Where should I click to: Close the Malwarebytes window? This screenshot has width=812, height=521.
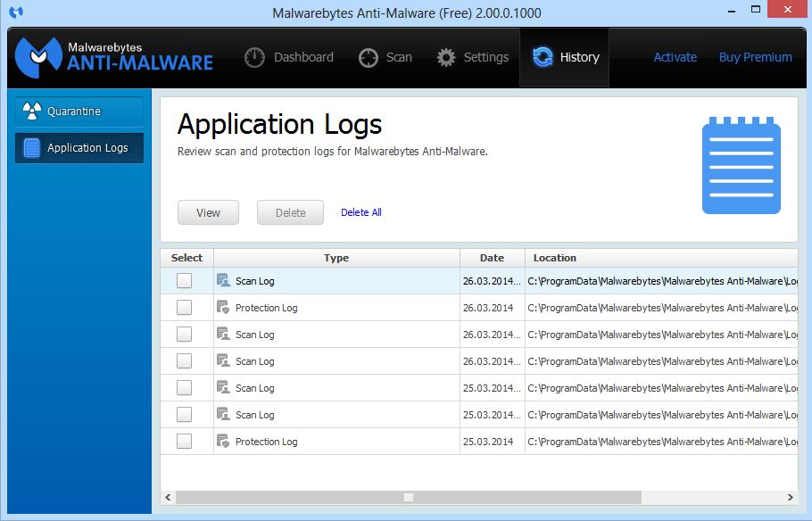point(787,9)
